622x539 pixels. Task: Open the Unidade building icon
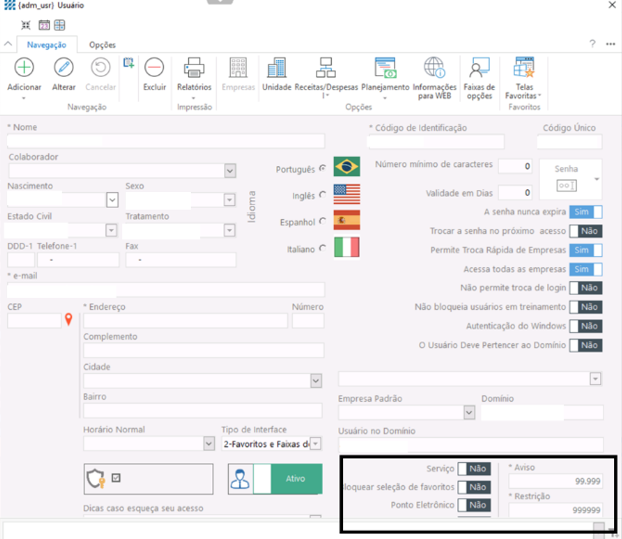pos(277,68)
